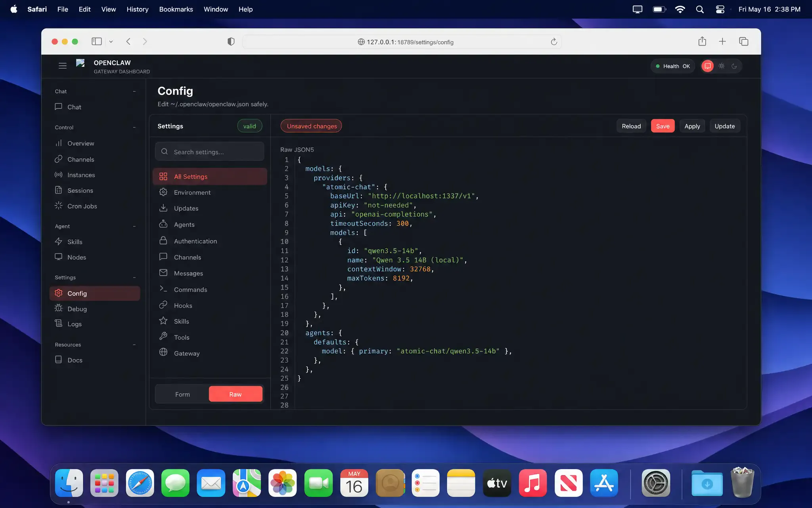Click the Unsaved changes badge
Viewport: 812px width, 508px height.
(x=311, y=126)
